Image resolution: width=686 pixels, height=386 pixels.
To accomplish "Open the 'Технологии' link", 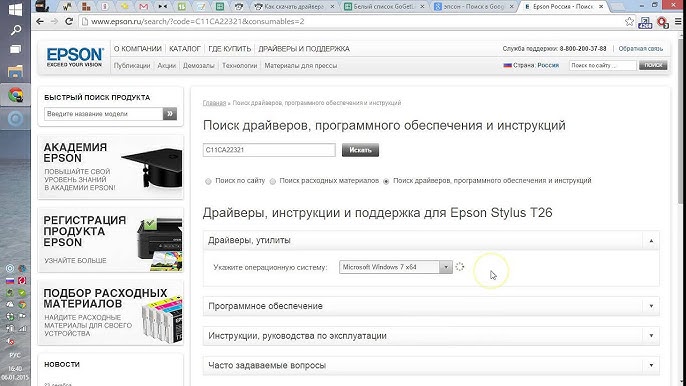I will [239, 66].
